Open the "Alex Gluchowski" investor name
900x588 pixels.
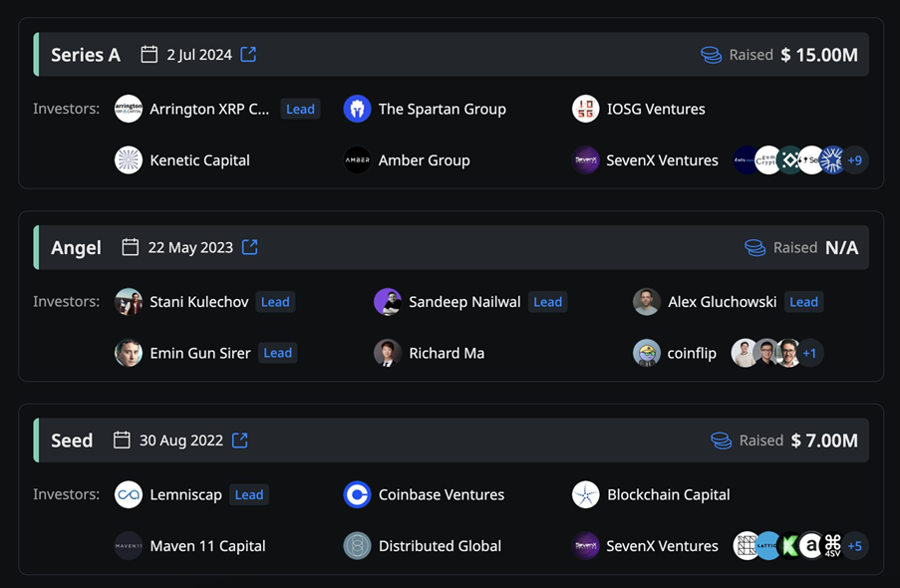point(722,302)
